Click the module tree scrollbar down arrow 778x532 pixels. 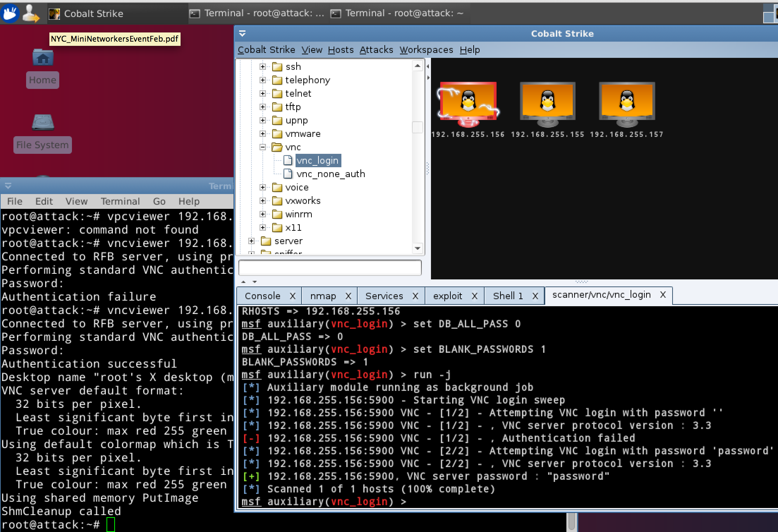click(418, 248)
